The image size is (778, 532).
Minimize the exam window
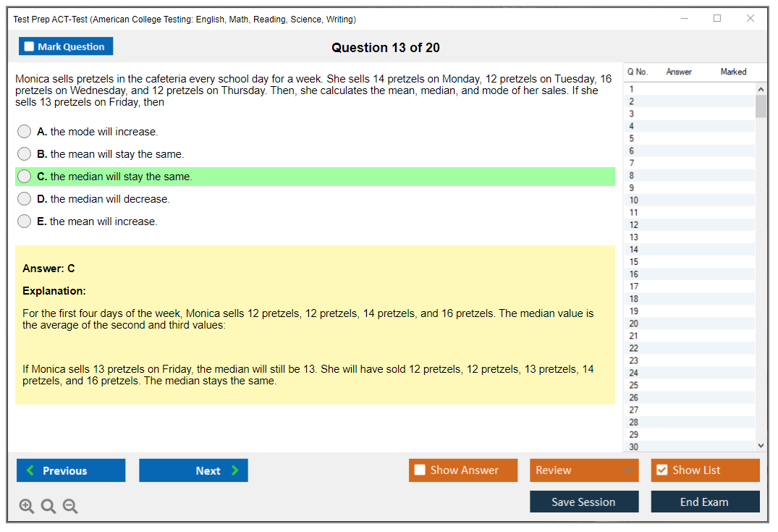point(684,19)
